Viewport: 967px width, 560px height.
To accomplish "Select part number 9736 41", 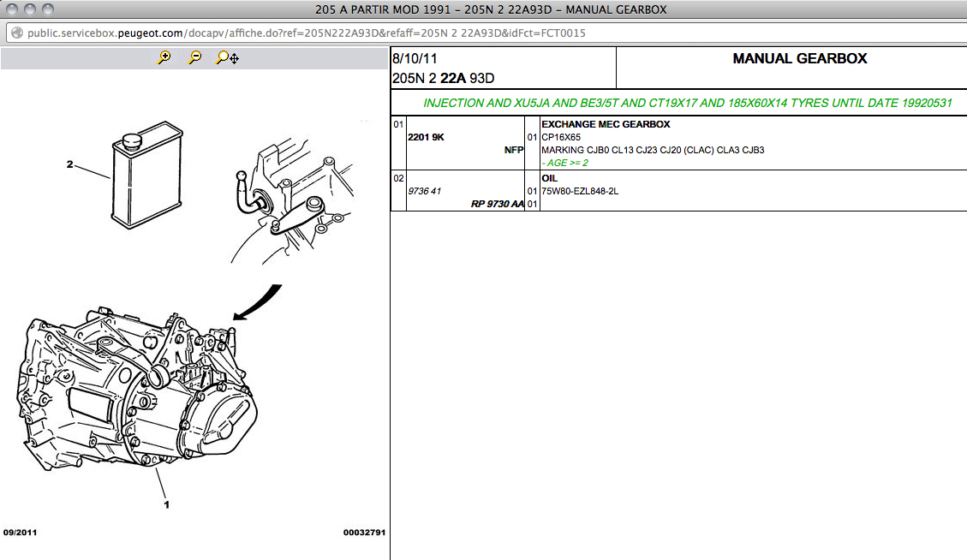I will [x=424, y=191].
